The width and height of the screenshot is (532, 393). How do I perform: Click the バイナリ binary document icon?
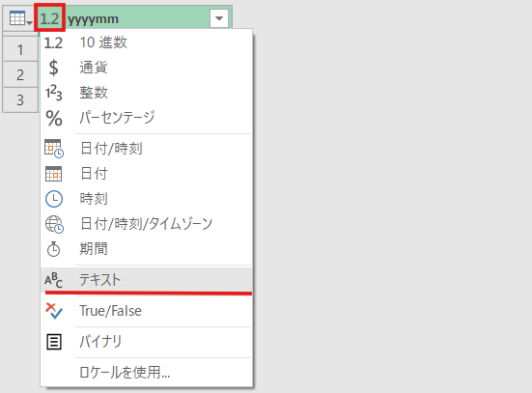pos(54,342)
